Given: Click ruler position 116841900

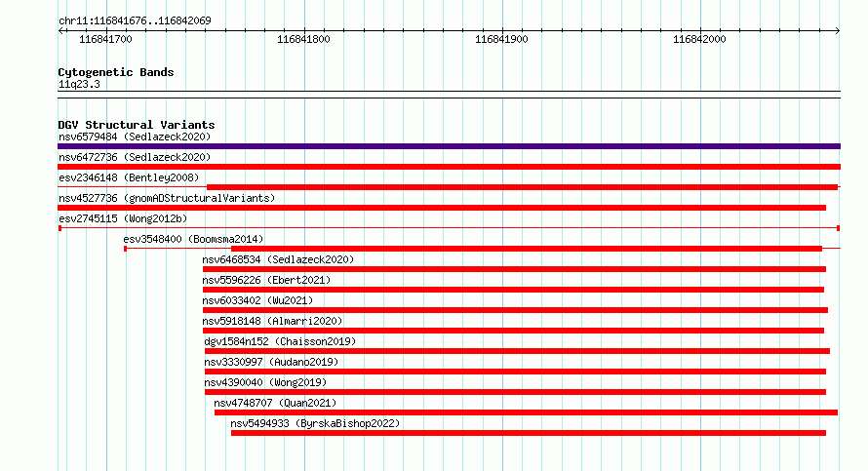Looking at the screenshot, I should tap(501, 39).
